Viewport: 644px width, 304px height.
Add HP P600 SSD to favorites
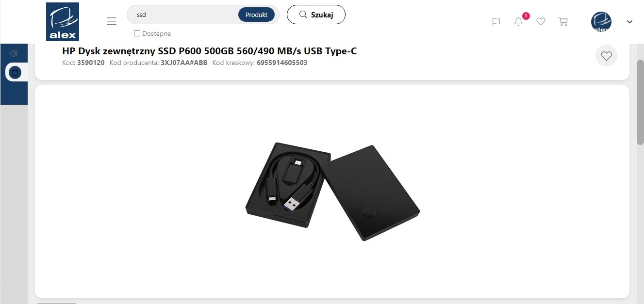click(x=606, y=56)
